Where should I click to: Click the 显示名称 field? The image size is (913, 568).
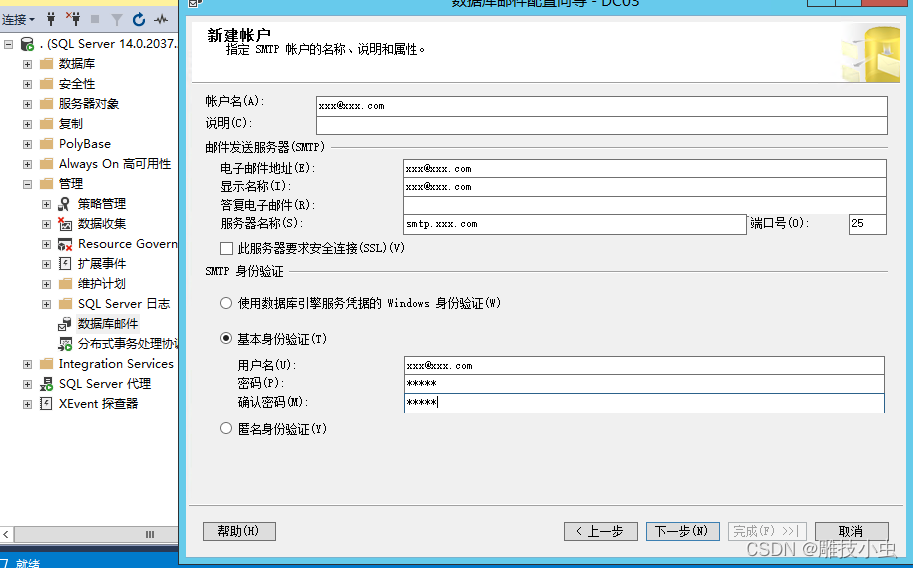pos(645,187)
